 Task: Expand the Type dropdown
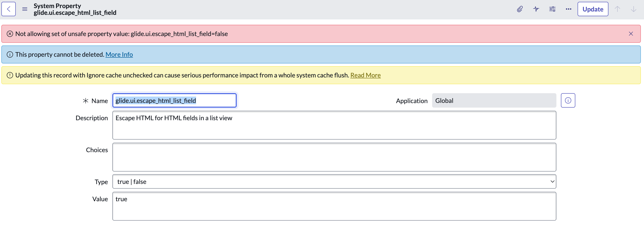pyautogui.click(x=334, y=181)
